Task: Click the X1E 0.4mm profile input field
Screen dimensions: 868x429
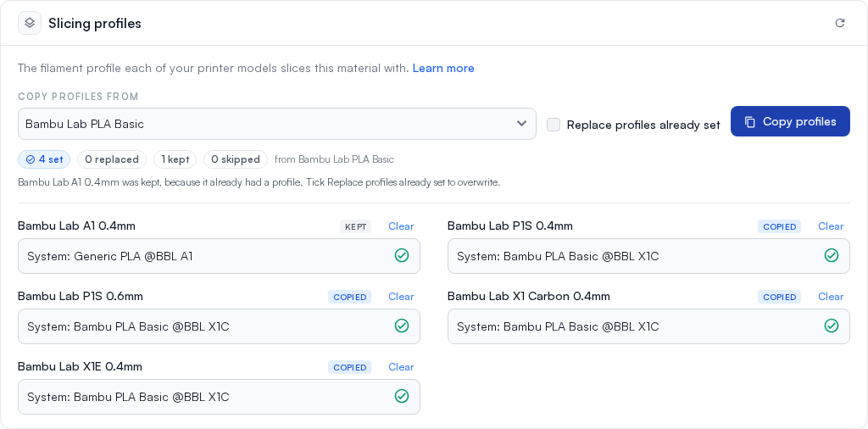Action: tap(219, 396)
